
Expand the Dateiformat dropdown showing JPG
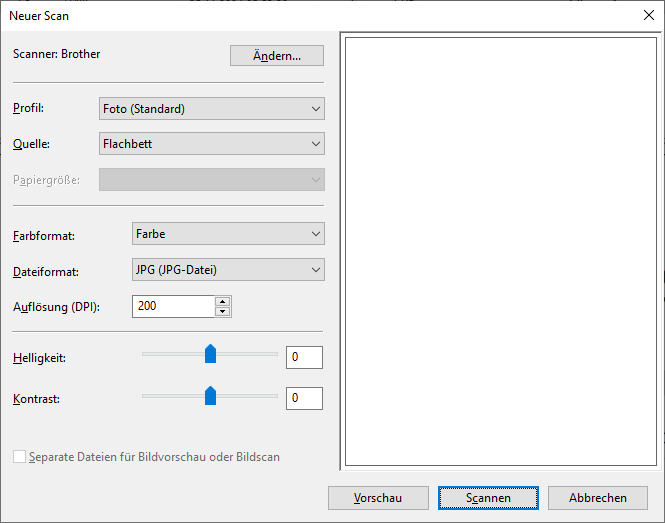[x=228, y=270]
